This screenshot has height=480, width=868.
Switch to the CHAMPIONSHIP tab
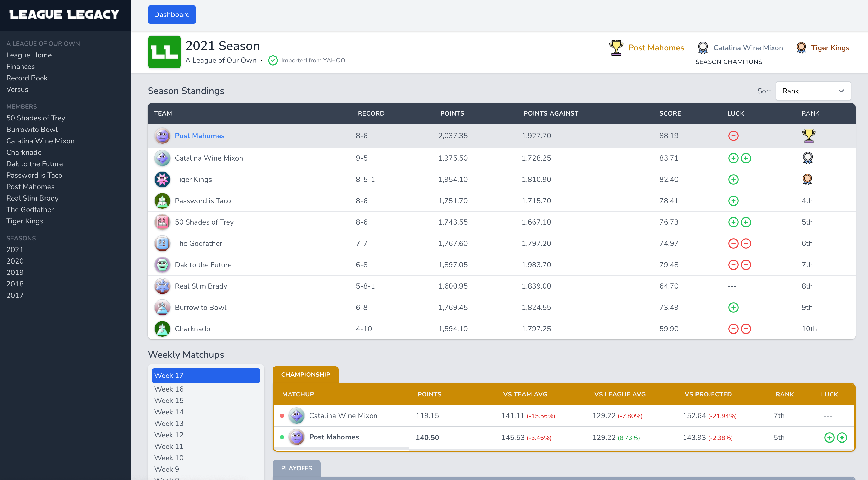pos(305,375)
